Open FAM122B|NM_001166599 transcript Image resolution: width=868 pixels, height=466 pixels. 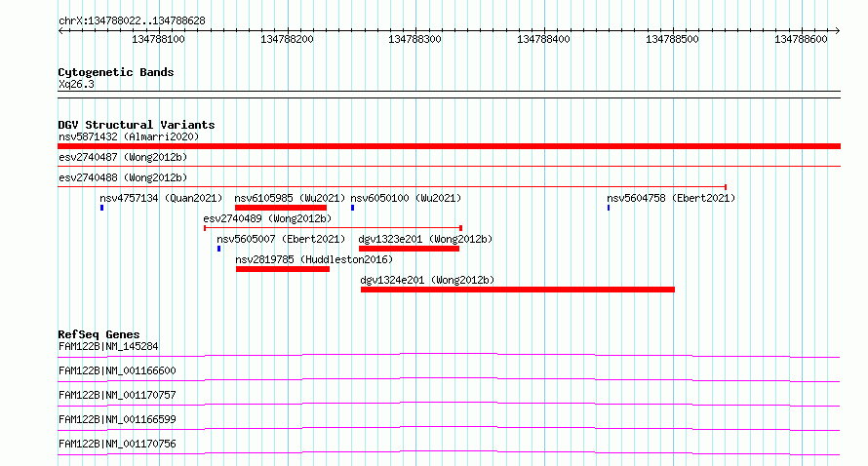[x=117, y=419]
